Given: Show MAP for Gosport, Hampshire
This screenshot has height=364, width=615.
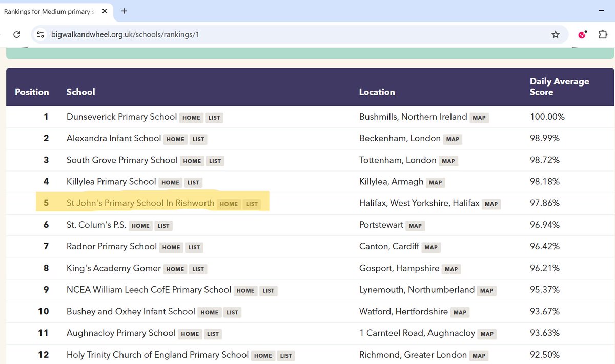Looking at the screenshot, I should click(452, 269).
